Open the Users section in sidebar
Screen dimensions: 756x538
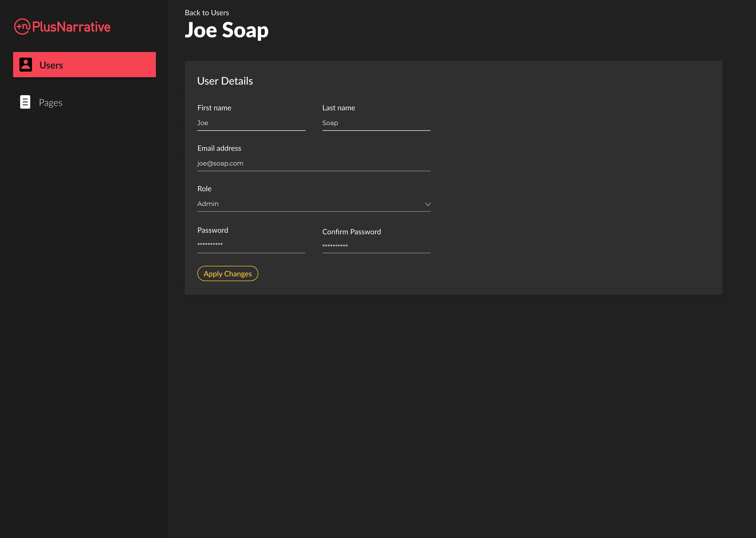tap(84, 65)
